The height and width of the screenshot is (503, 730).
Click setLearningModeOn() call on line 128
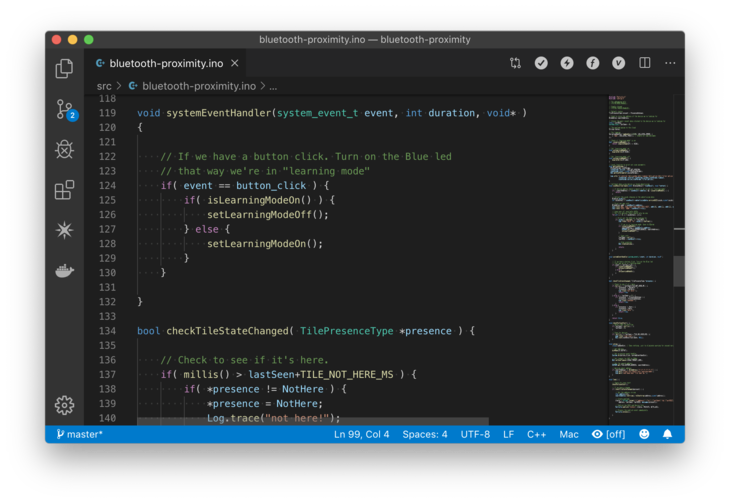[x=264, y=244]
